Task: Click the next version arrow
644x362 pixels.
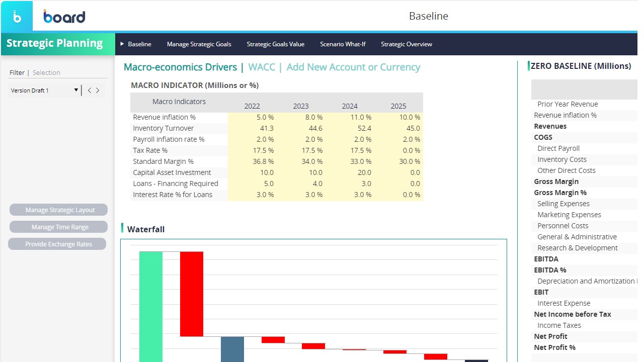Action: pos(98,90)
